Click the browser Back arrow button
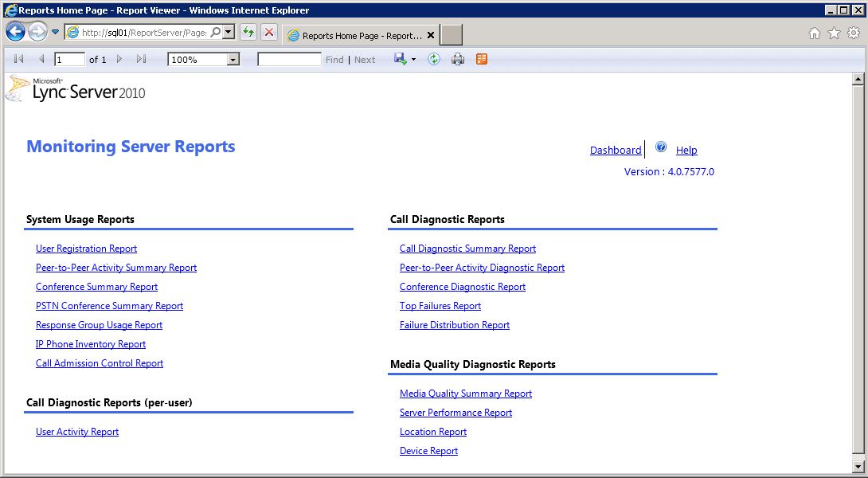 tap(15, 32)
